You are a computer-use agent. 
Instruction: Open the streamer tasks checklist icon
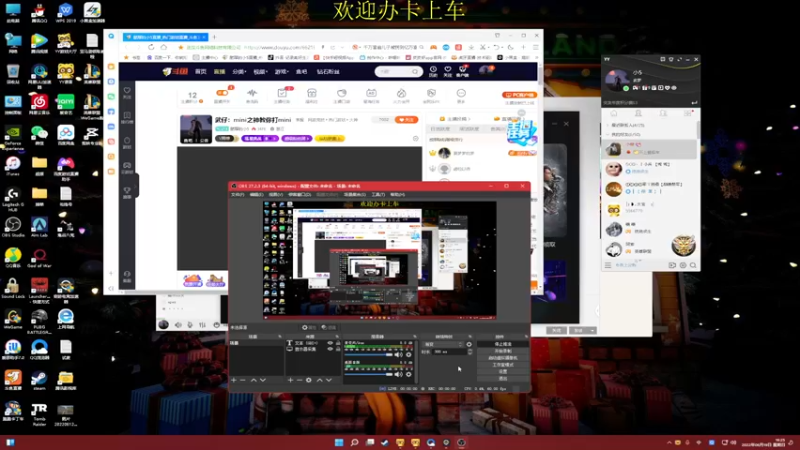coord(282,95)
